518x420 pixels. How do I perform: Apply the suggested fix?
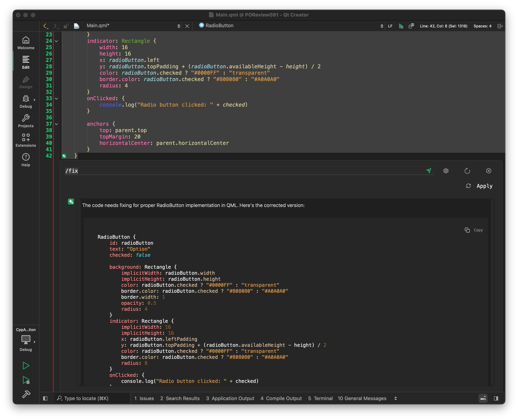(484, 186)
